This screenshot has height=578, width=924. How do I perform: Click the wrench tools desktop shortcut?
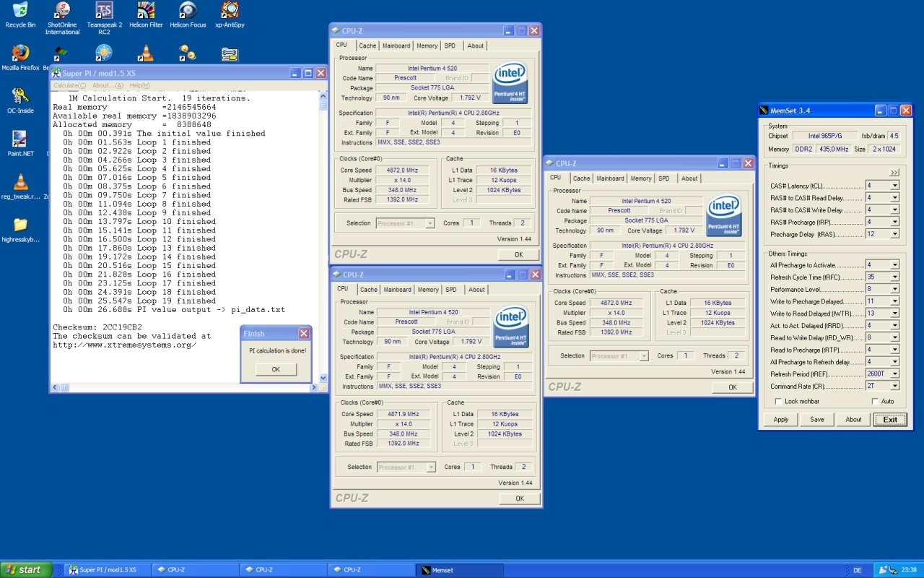[x=230, y=53]
